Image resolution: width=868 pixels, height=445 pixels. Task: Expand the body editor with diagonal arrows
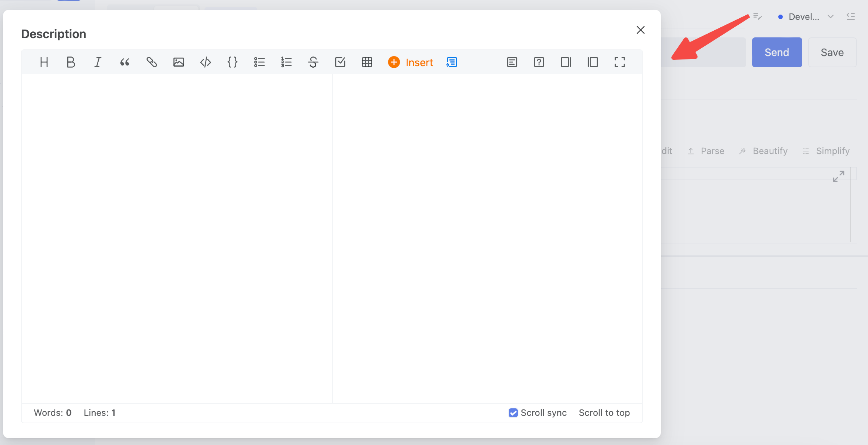click(839, 177)
